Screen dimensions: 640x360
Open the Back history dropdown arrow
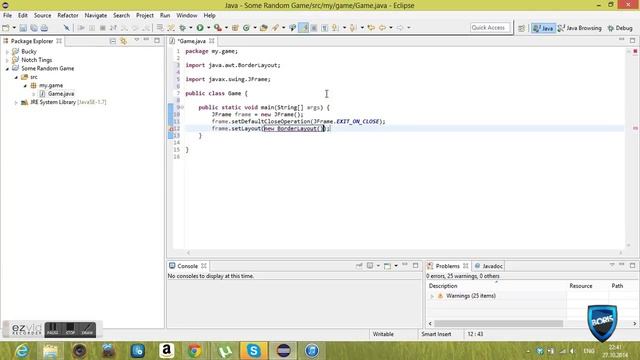[x=391, y=28]
